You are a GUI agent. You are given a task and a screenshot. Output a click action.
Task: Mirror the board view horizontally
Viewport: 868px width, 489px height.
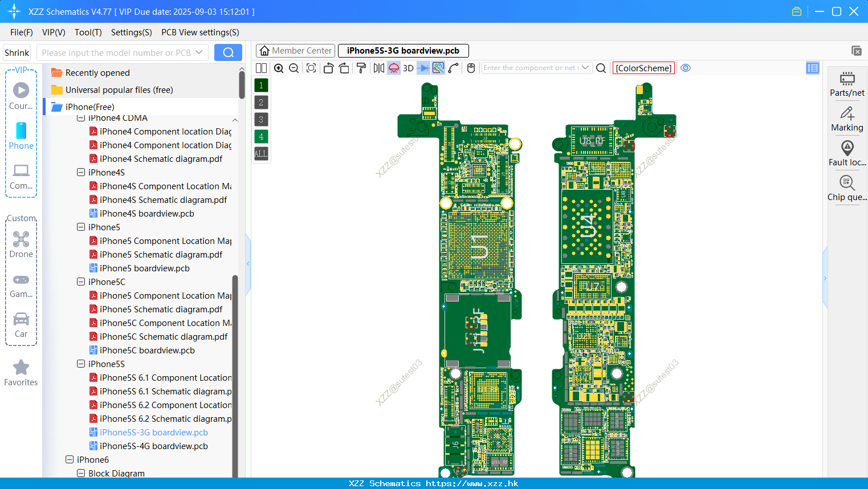pos(379,68)
